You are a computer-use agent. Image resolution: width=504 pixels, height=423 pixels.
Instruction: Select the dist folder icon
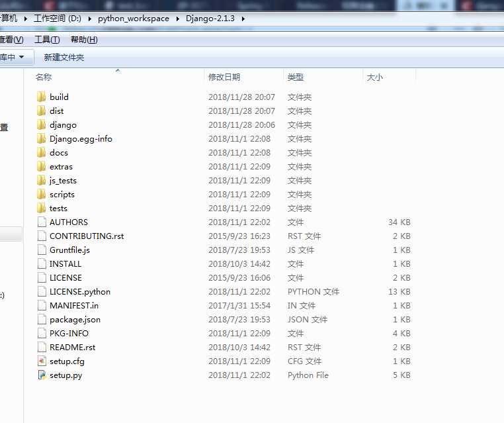(x=41, y=111)
